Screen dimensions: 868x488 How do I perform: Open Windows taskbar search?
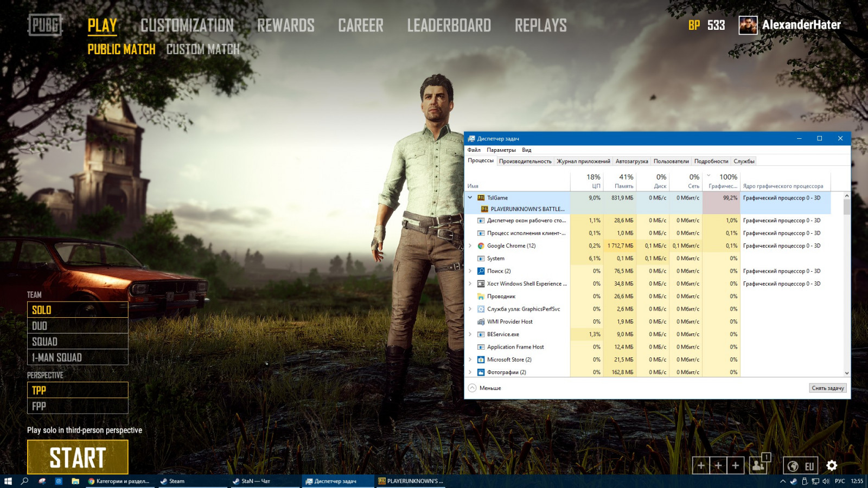tap(24, 481)
